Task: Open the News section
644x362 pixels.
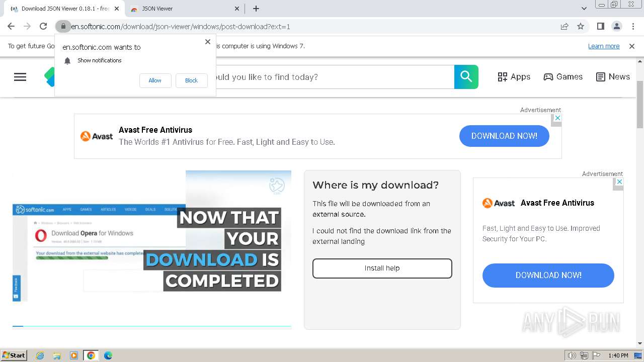Action: point(613,77)
